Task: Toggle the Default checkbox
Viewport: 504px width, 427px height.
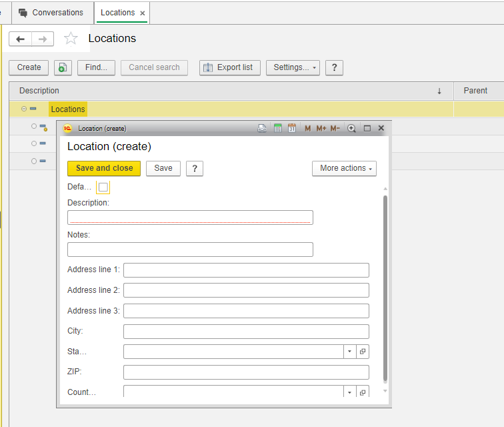Action: 103,187
